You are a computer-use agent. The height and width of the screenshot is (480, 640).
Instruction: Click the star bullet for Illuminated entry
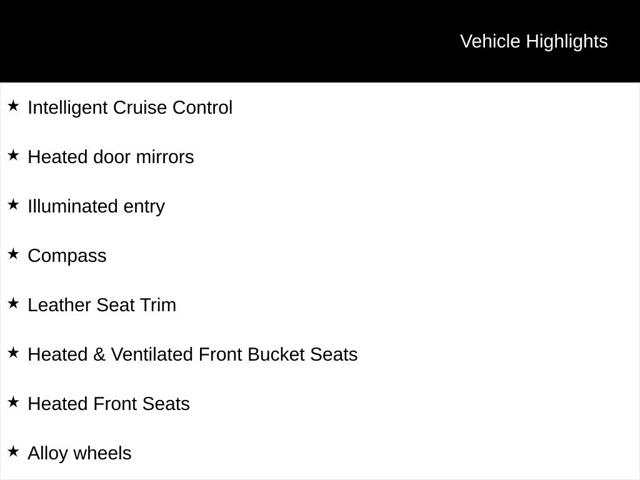point(13,204)
